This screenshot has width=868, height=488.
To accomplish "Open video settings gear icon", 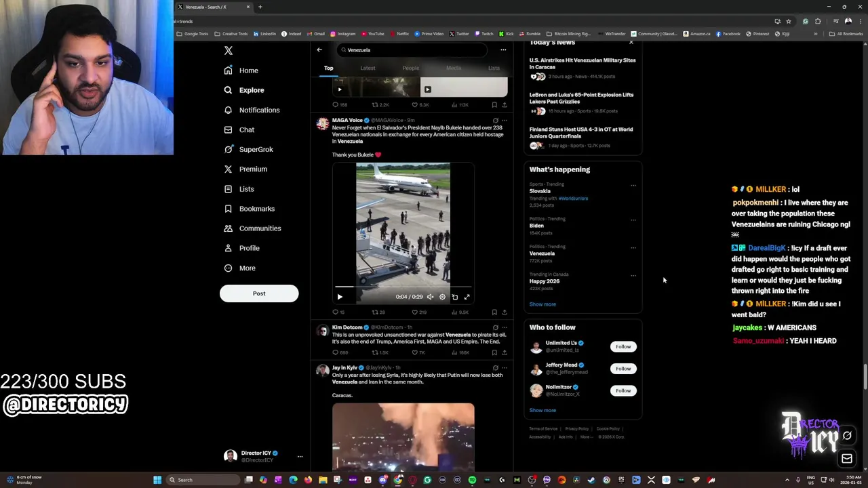I will coord(442,296).
